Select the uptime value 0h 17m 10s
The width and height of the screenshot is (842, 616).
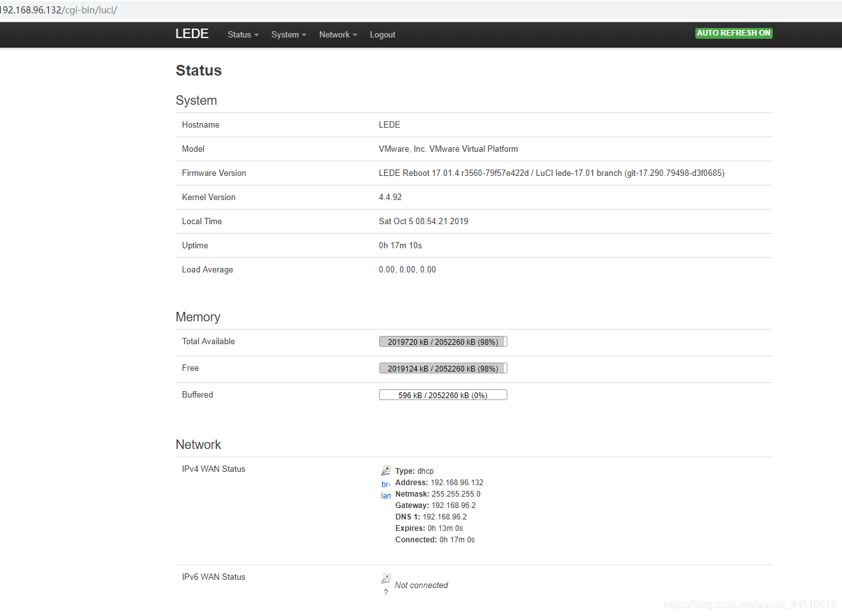pos(400,246)
